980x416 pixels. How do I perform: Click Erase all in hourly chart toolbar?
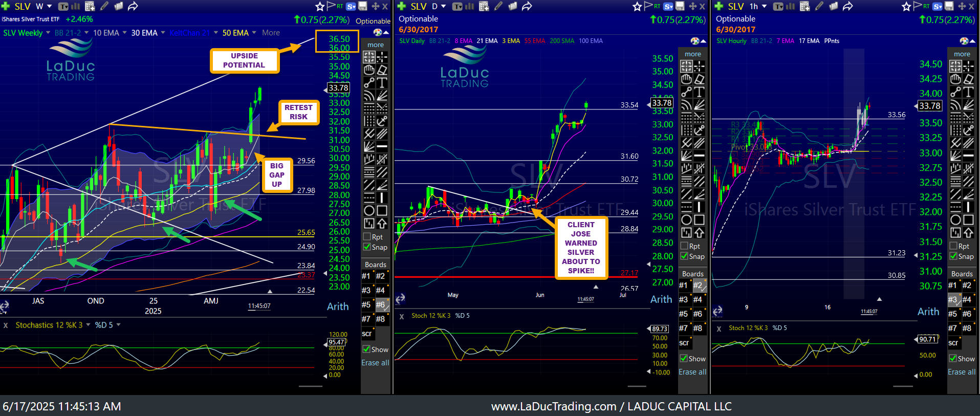click(x=962, y=372)
